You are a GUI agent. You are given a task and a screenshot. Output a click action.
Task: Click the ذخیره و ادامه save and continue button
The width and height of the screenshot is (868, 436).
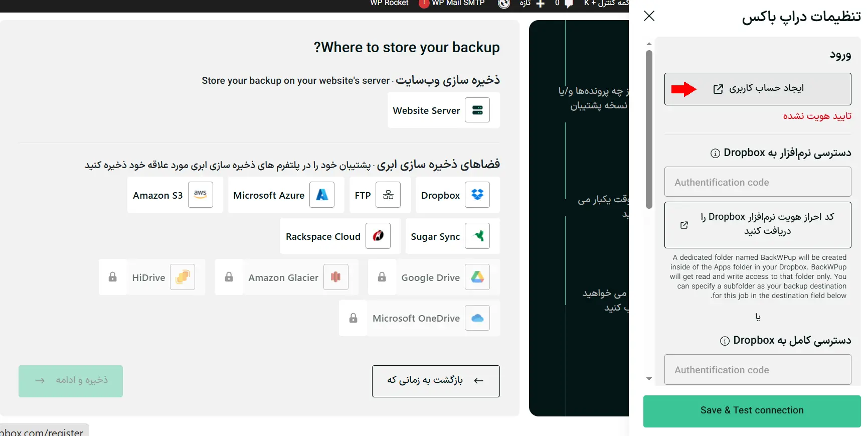coord(71,381)
